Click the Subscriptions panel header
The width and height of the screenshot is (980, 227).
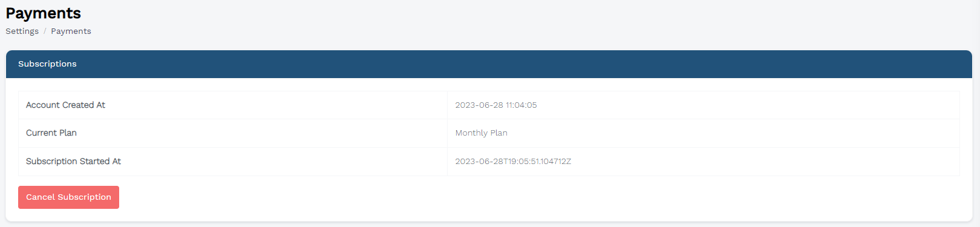pyautogui.click(x=489, y=64)
